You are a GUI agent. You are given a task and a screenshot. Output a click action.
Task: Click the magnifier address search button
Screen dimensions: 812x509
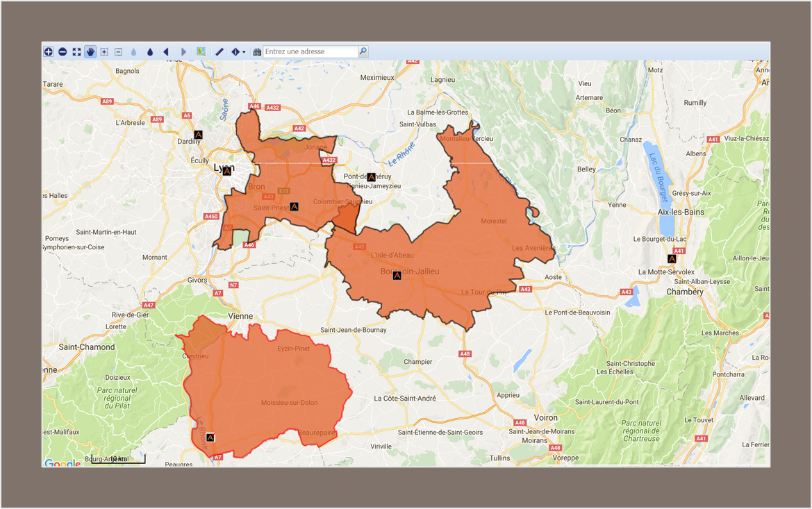[x=363, y=51]
